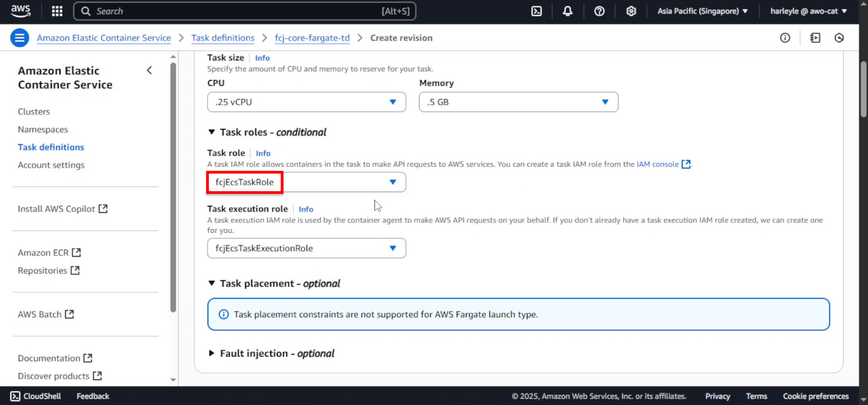This screenshot has width=868, height=405.
Task: Open the notifications bell
Action: click(x=567, y=11)
